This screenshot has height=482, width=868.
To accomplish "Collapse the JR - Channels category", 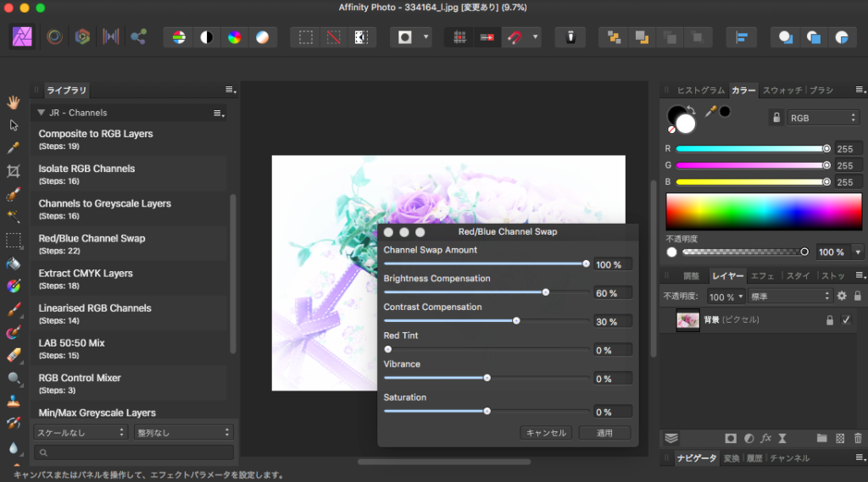I will (40, 113).
